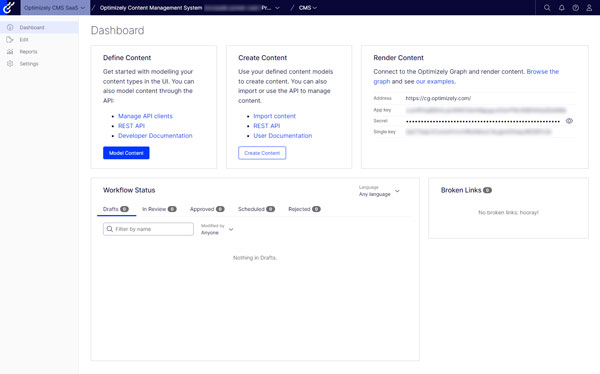The height and width of the screenshot is (374, 600).
Task: Open the user profile icon
Action: [x=589, y=8]
